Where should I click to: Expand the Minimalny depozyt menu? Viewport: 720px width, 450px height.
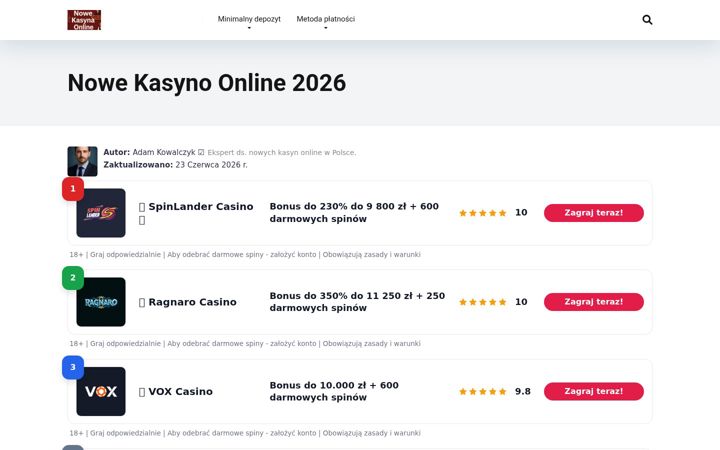(x=249, y=19)
